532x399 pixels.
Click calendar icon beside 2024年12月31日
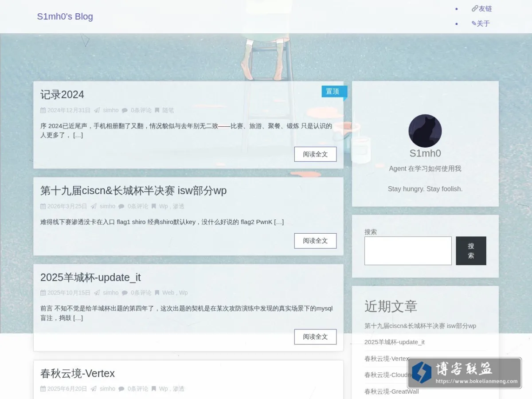43,110
